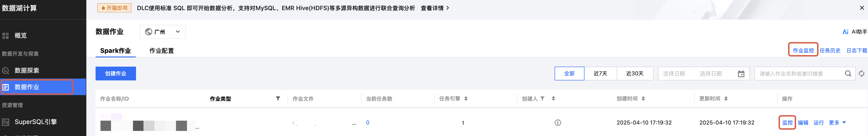Switch to the 作业配置 tab
This screenshot has height=136, width=868.
point(162,51)
